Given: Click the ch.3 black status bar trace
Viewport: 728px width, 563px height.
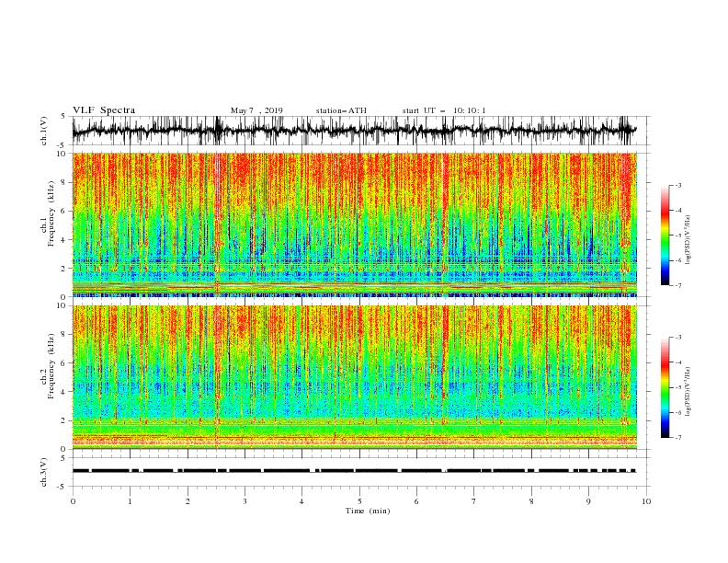Looking at the screenshot, I should coord(354,471).
